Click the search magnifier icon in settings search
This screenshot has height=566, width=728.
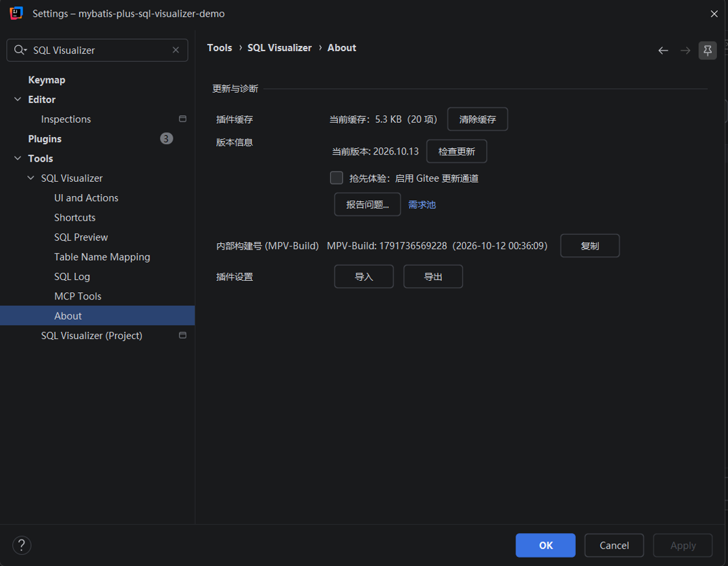[20, 50]
